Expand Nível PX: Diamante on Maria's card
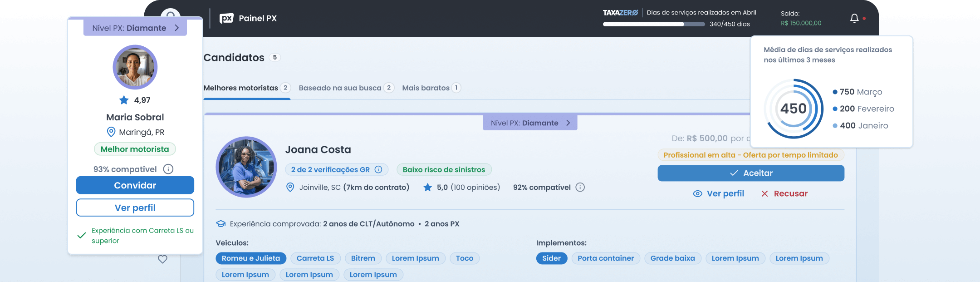980x282 pixels. (135, 28)
